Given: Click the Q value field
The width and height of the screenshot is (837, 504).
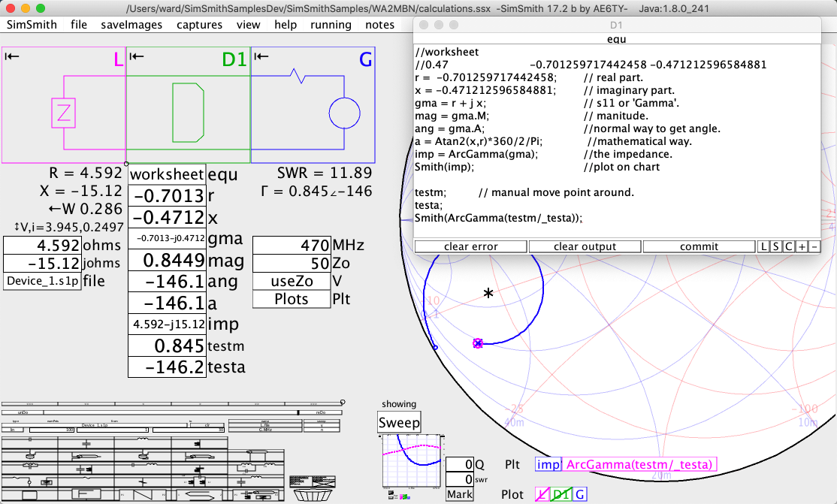Looking at the screenshot, I should (460, 464).
